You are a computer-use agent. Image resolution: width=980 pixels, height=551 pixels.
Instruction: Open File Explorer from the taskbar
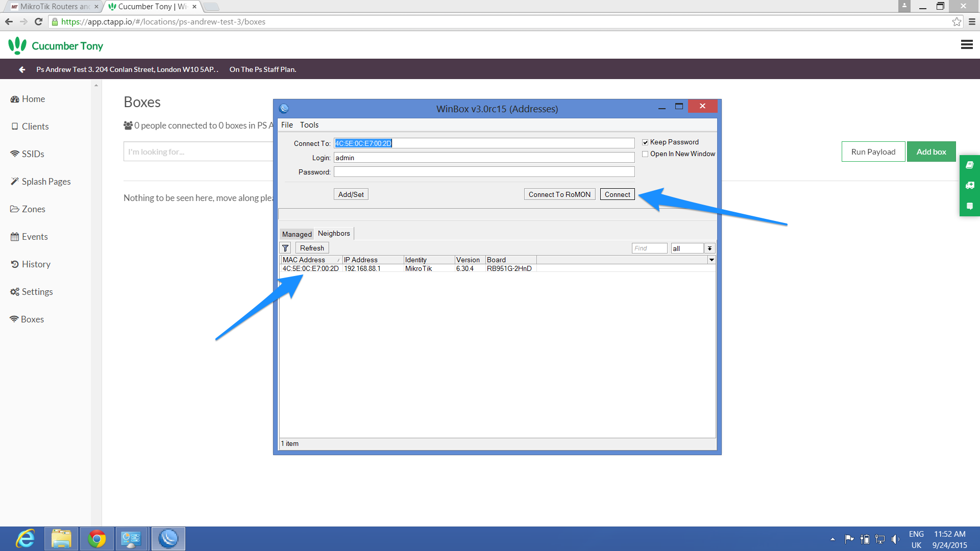[x=61, y=539]
